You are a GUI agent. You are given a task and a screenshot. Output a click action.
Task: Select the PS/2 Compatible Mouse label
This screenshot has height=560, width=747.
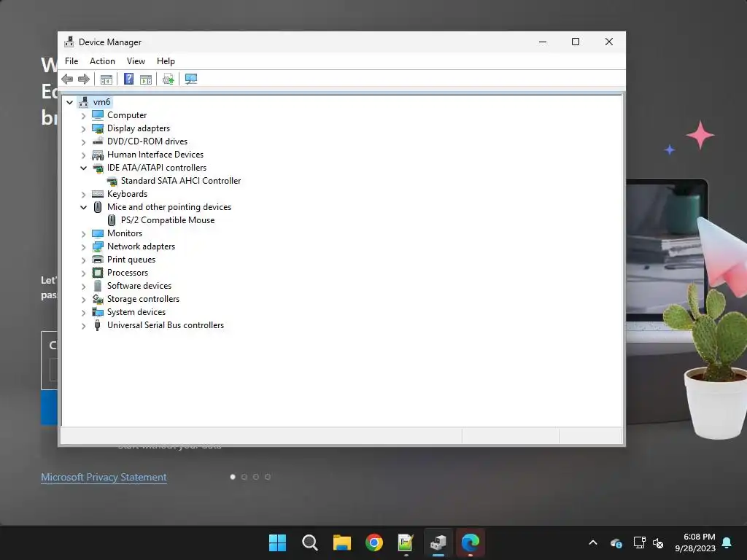tap(168, 220)
